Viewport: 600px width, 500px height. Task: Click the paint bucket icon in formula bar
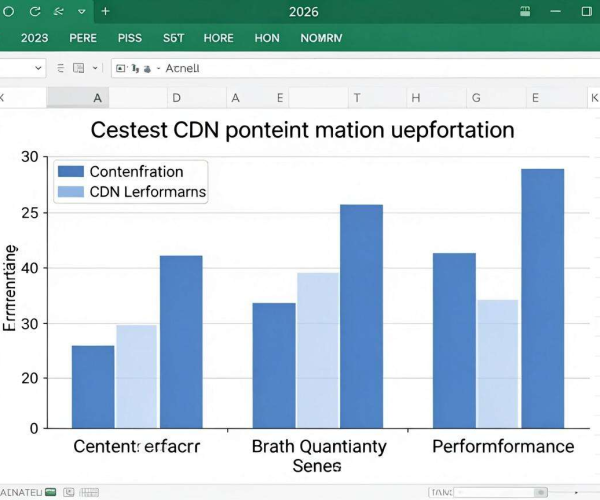coord(147,69)
